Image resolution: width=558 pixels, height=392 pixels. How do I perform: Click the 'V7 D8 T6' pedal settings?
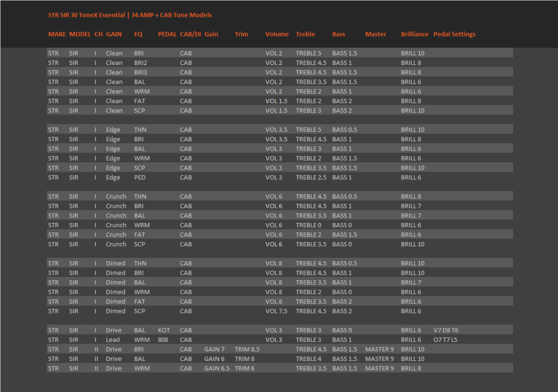click(x=446, y=330)
